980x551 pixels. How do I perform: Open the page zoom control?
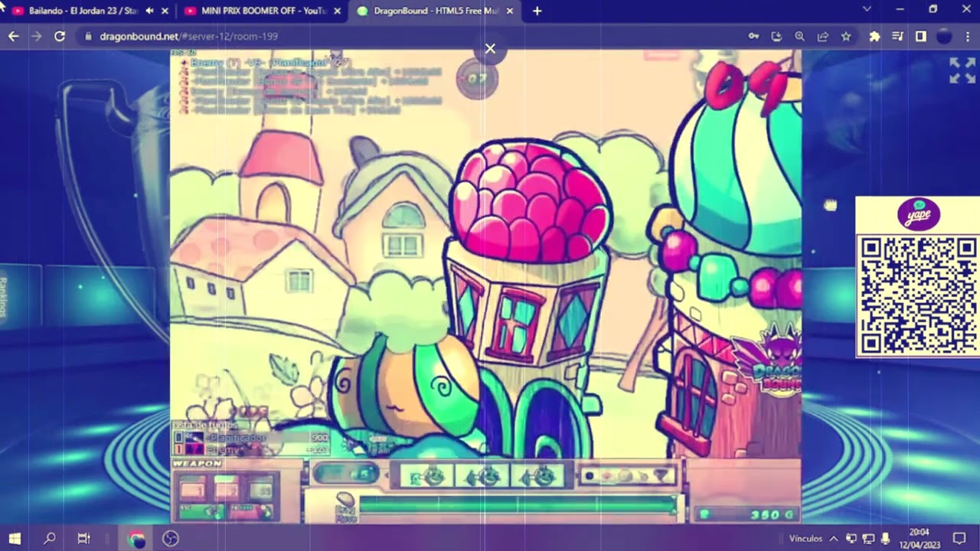(x=799, y=36)
